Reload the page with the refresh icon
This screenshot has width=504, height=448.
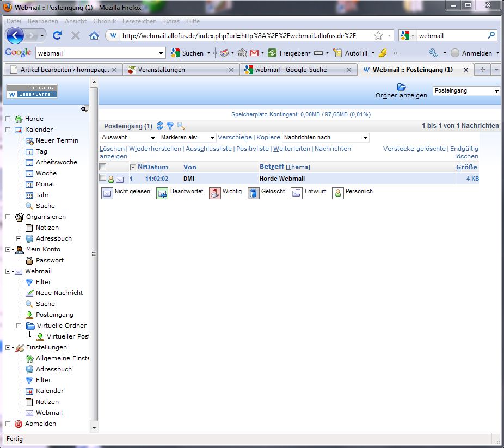[x=57, y=35]
